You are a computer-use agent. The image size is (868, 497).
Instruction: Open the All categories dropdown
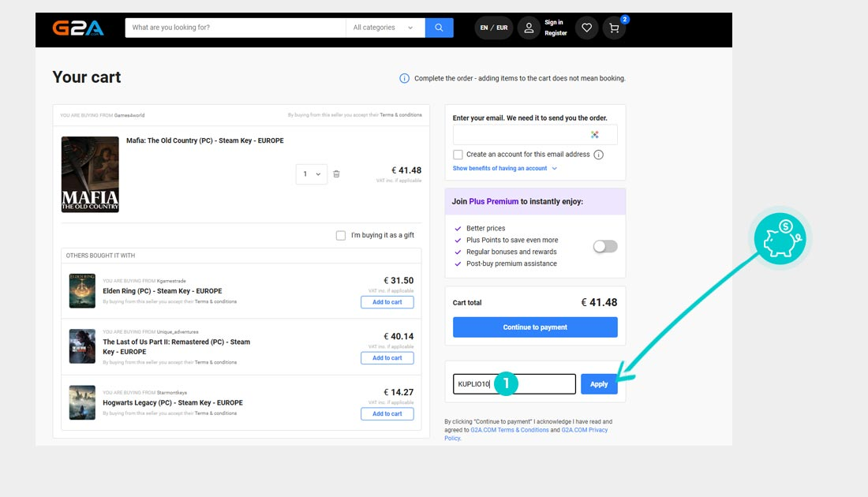coord(383,28)
